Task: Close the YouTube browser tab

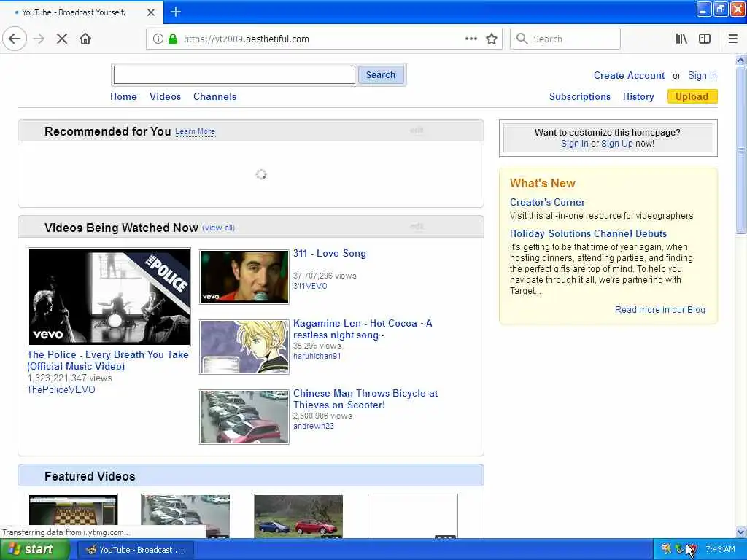Action: tap(151, 12)
